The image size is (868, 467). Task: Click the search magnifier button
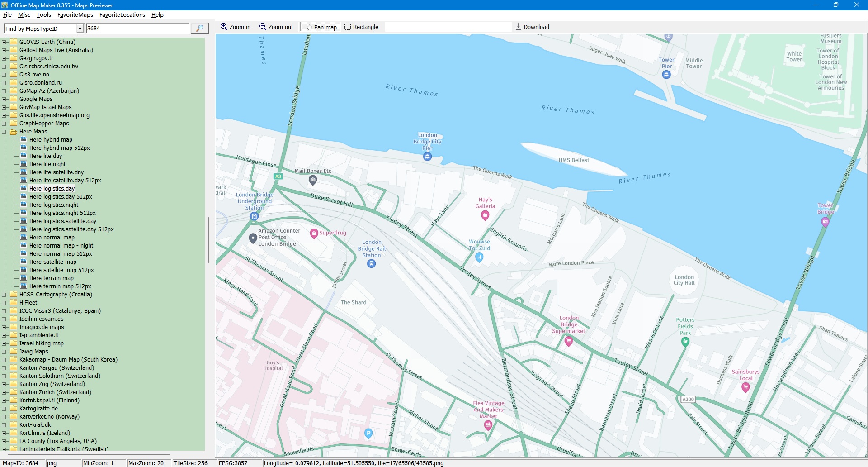pyautogui.click(x=199, y=29)
